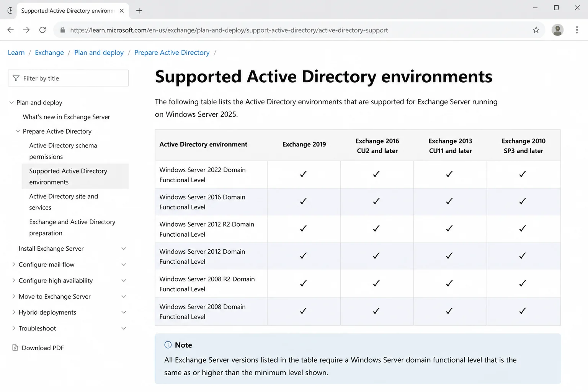Click Exchange 2019 checkmark for Server 2008 R2
Viewport: 588px width, 392px height.
click(x=303, y=283)
